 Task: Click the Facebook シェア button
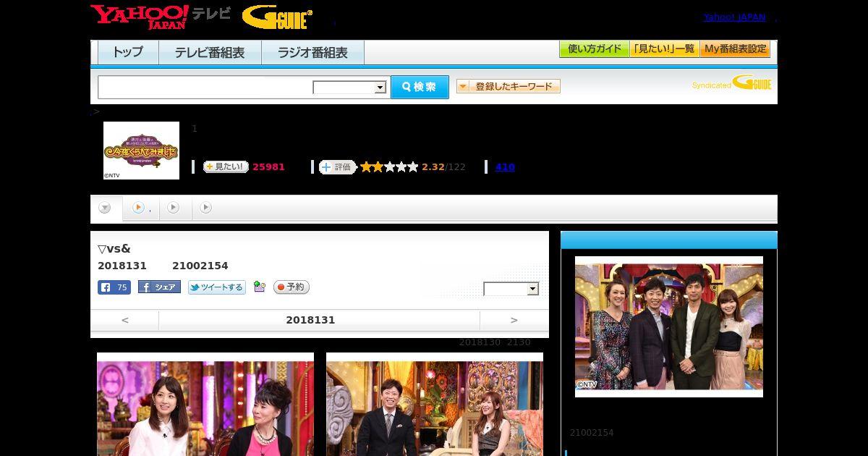click(159, 287)
